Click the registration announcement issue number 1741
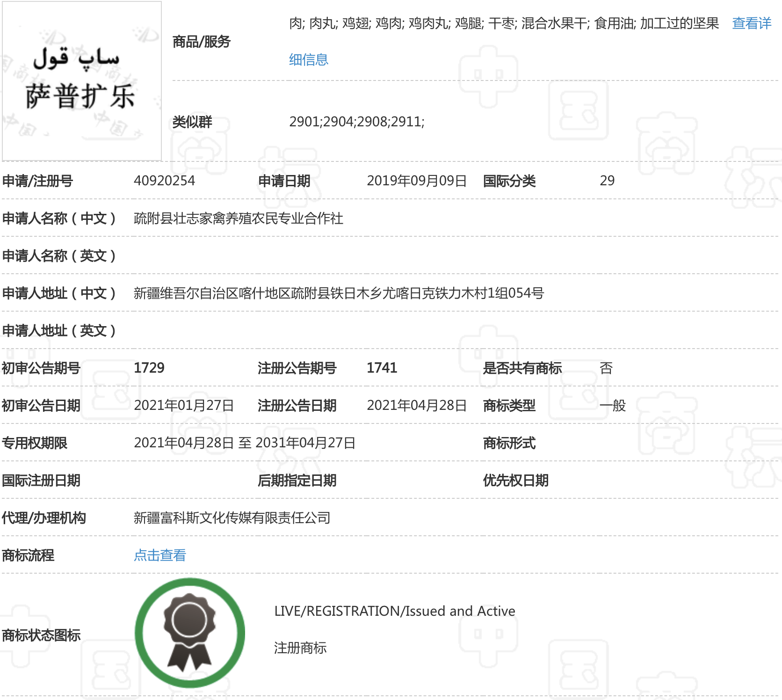The image size is (782, 700). 382,368
